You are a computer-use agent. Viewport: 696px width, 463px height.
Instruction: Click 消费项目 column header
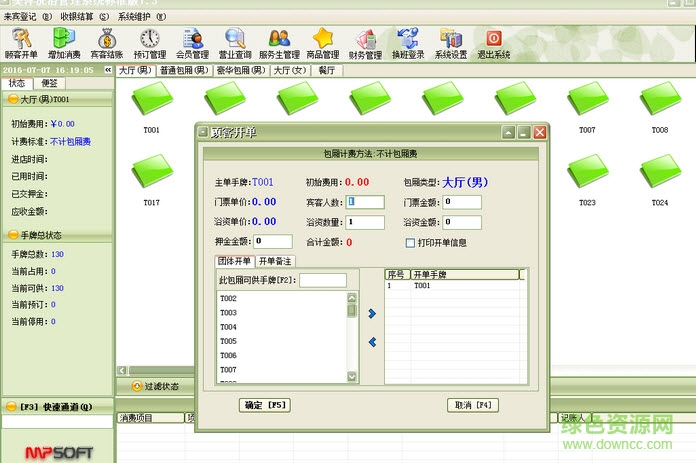[x=151, y=418]
